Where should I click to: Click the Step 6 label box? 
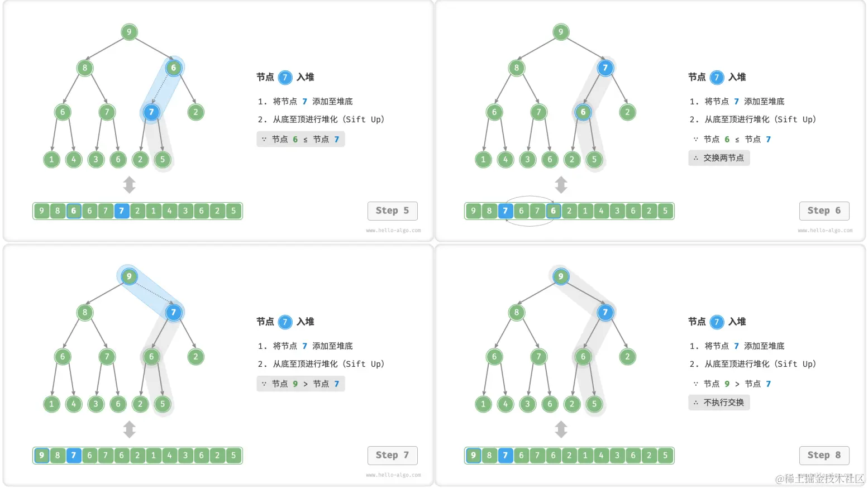pos(824,210)
